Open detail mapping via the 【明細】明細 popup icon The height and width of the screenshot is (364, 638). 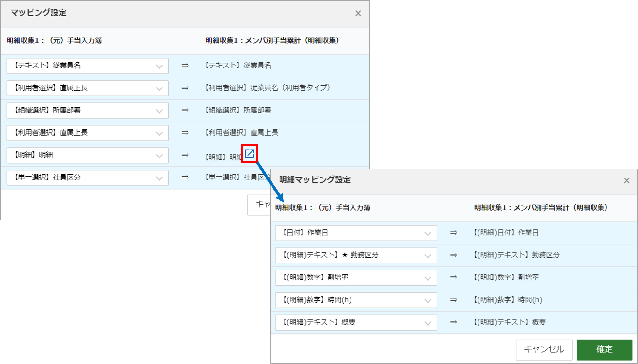click(x=250, y=154)
